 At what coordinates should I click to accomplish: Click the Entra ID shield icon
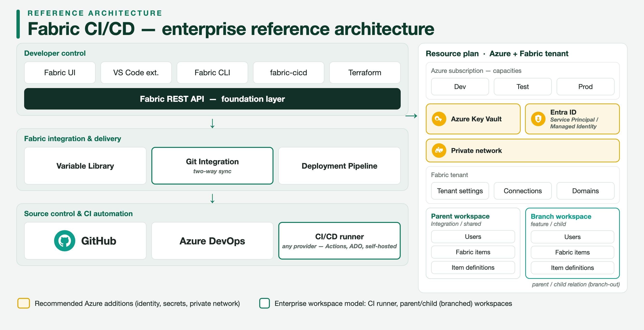click(x=538, y=119)
